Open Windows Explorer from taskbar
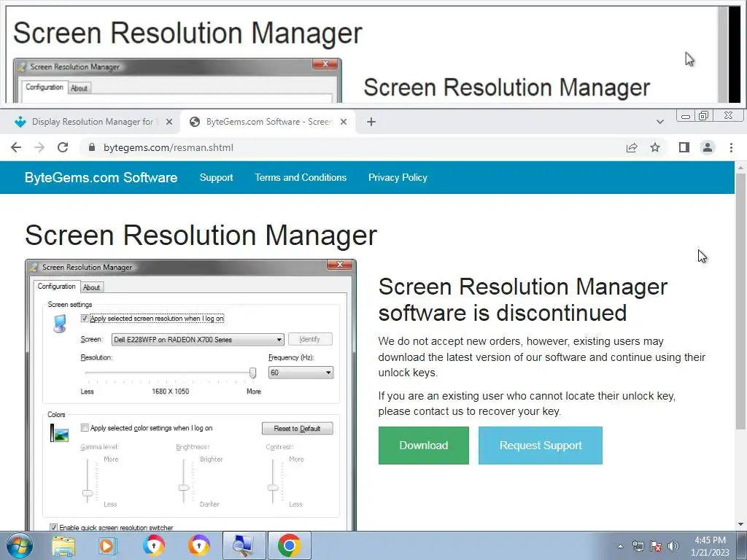The width and height of the screenshot is (747, 560). [63, 546]
